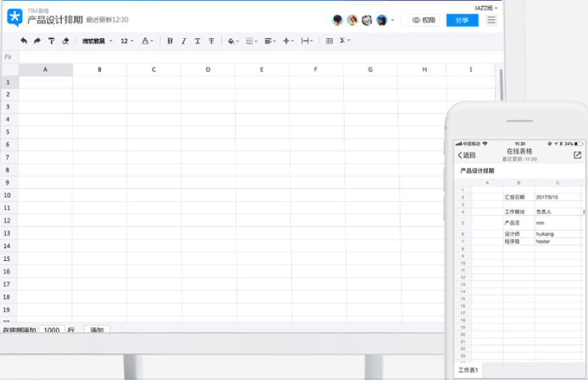The image size is (588, 380).
Task: Toggle strikethrough formatting
Action: pyautogui.click(x=211, y=41)
